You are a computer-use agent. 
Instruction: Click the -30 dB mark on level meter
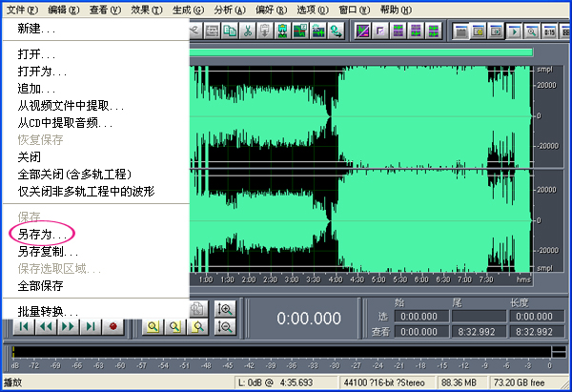[335, 365]
